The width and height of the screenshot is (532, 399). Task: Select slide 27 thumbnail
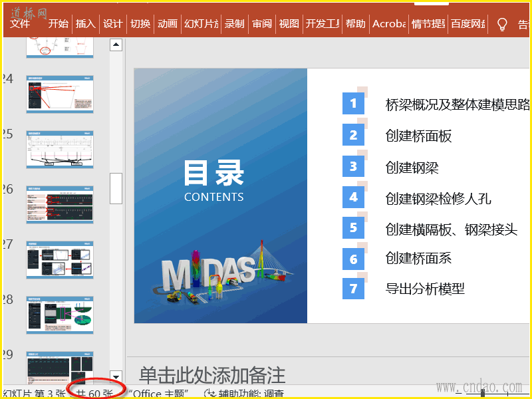coord(60,260)
